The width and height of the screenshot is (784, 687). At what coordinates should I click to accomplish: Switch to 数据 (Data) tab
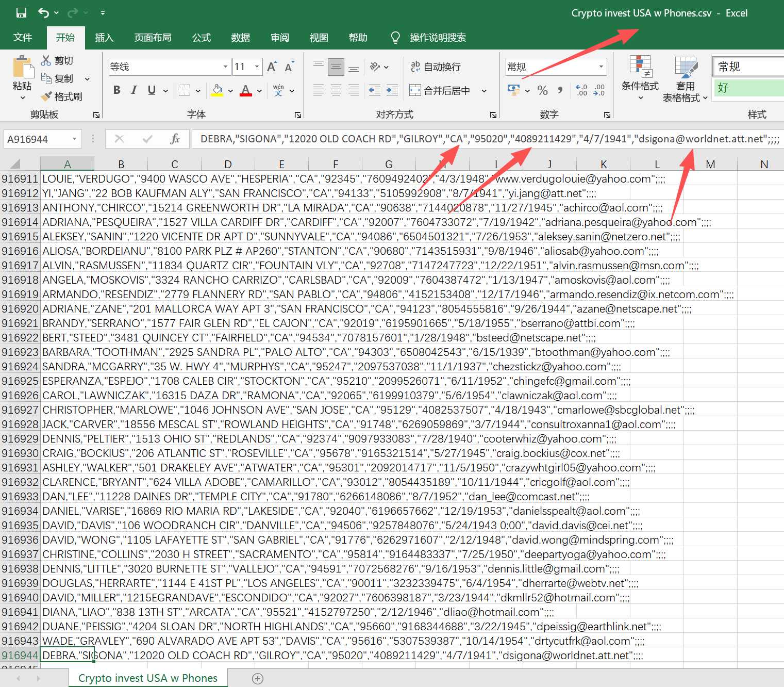pyautogui.click(x=241, y=38)
